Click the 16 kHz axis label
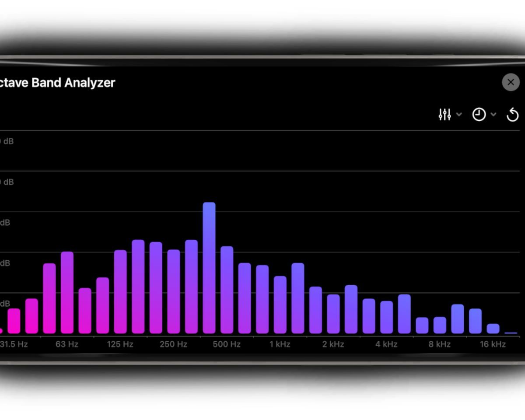 coord(493,344)
